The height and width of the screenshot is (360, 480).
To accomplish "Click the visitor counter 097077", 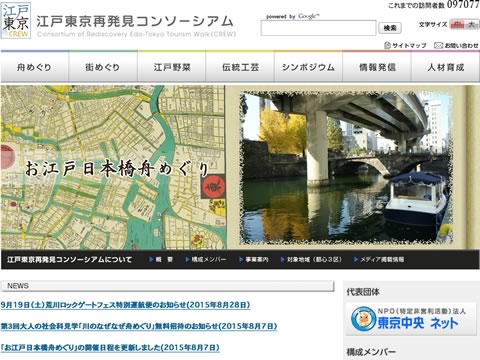I will (463, 5).
